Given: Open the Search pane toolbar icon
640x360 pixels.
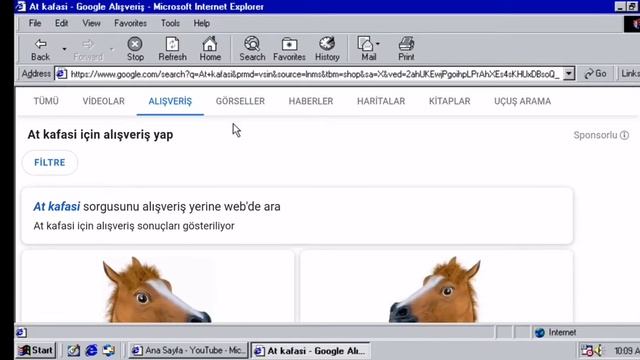Looking at the screenshot, I should (252, 49).
